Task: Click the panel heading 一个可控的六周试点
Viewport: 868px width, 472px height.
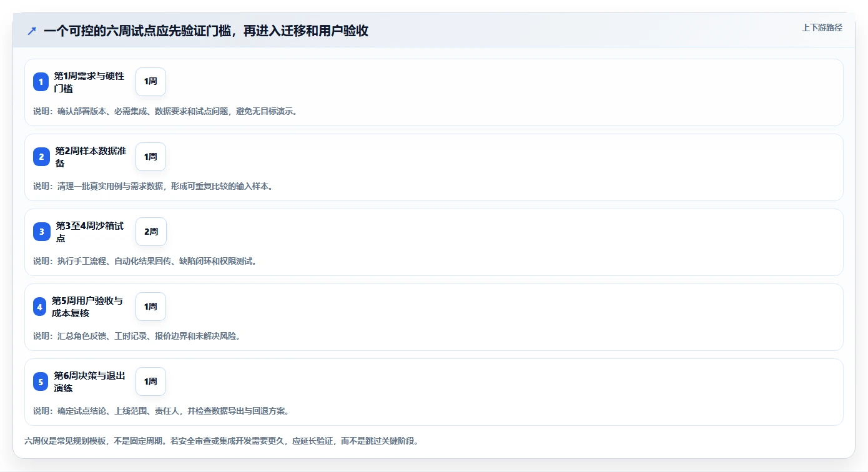Action: point(206,31)
